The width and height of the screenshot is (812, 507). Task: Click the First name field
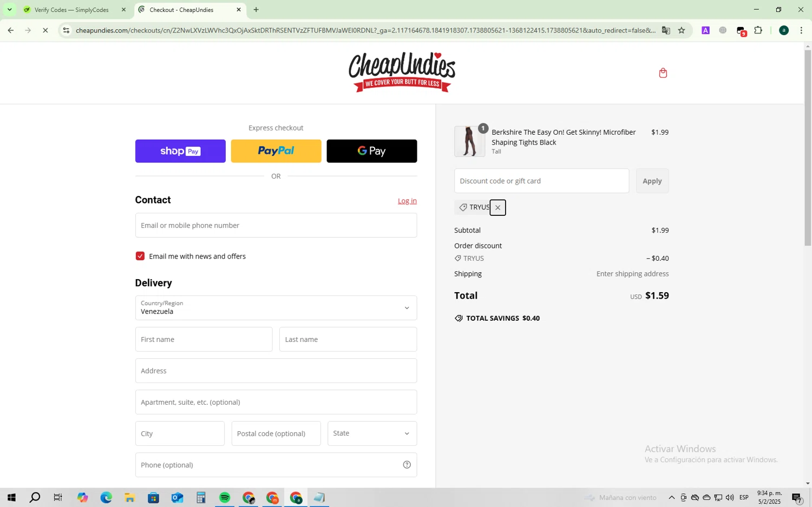204,339
